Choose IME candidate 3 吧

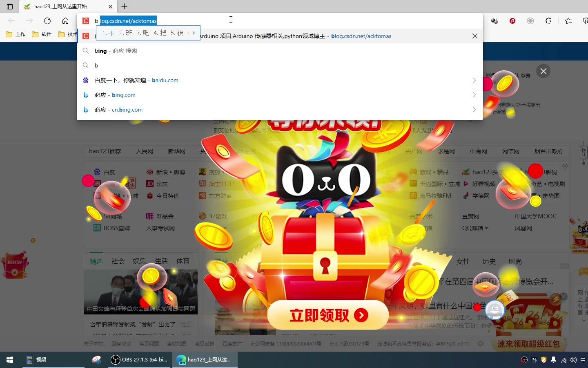[143, 33]
